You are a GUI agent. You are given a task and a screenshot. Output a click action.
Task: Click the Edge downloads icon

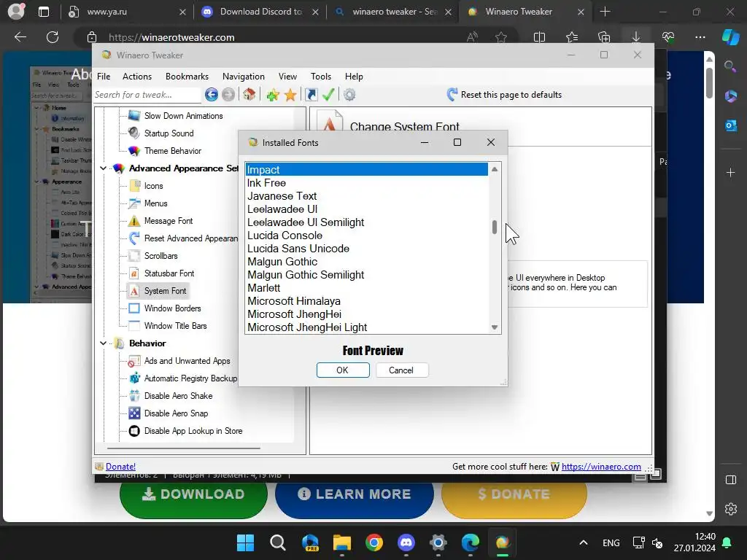tap(636, 37)
